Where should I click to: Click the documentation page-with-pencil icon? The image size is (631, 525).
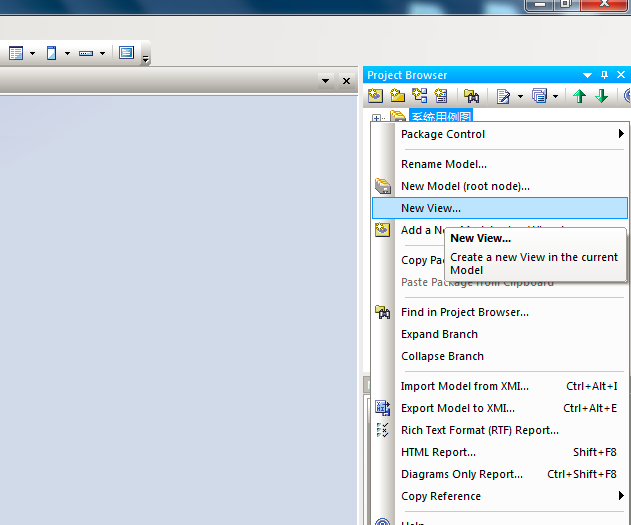coord(503,96)
